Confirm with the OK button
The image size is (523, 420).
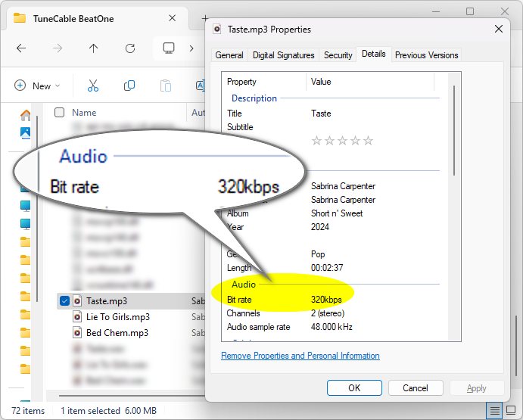[x=354, y=388]
